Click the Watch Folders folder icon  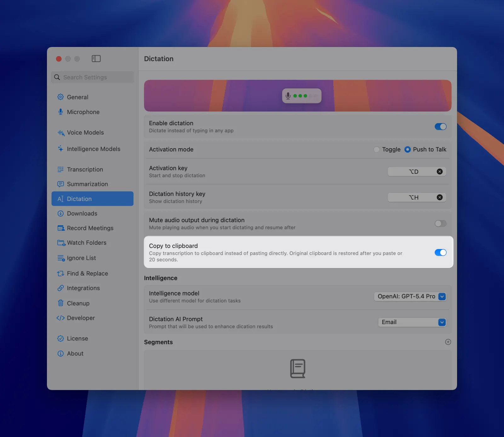61,243
